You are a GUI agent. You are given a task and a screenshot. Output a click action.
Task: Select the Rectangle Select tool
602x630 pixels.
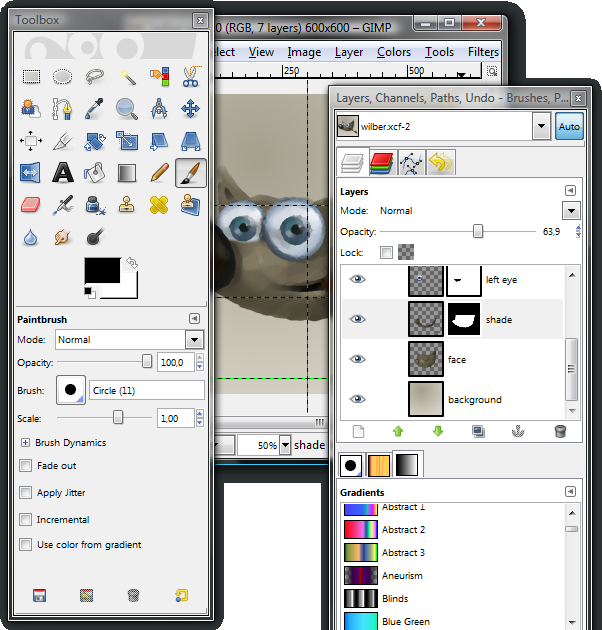(x=31, y=76)
